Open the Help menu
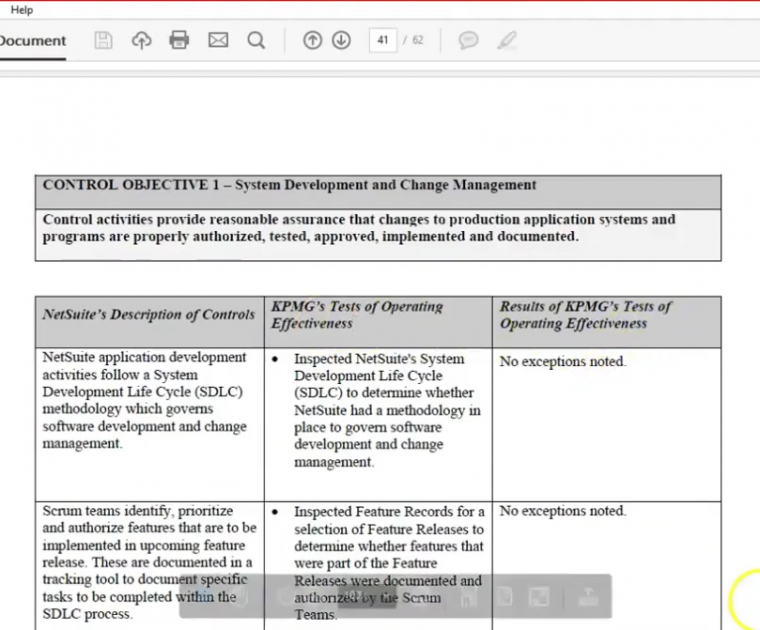 pos(21,9)
